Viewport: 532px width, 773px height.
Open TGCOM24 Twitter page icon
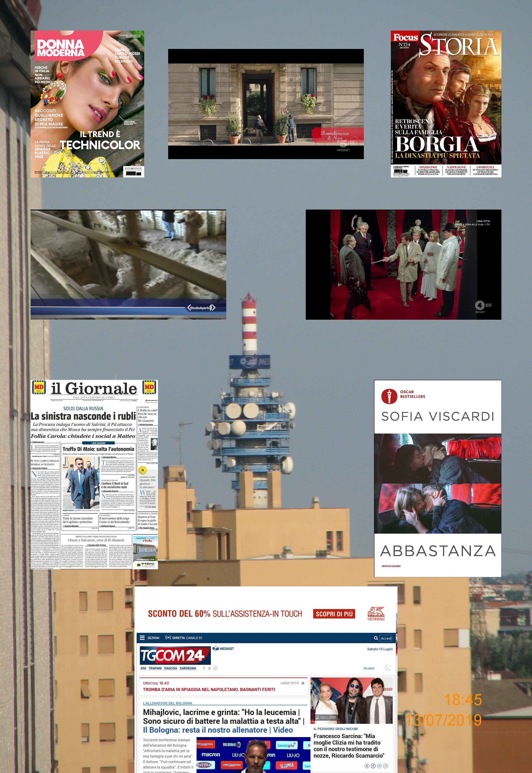[x=209, y=668]
